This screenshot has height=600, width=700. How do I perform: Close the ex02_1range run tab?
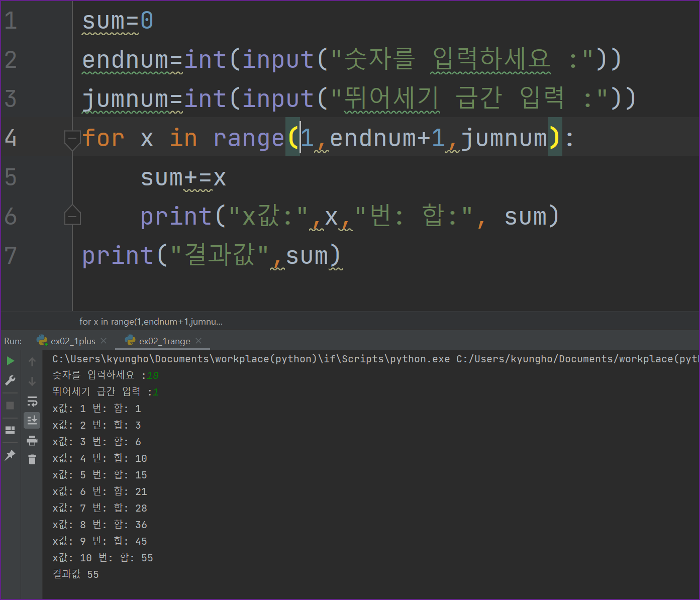pyautogui.click(x=198, y=341)
